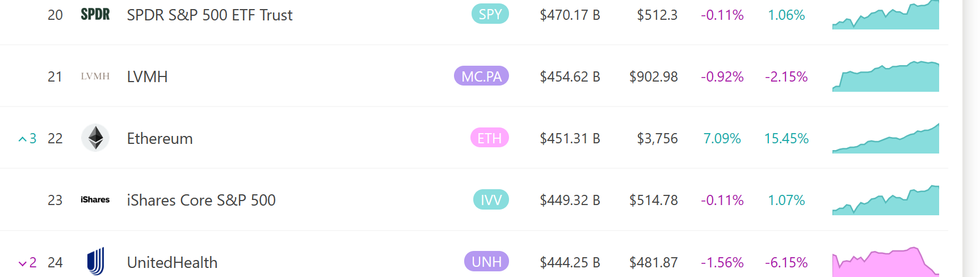The height and width of the screenshot is (277, 980).
Task: Open the Ethereum asset page
Action: point(159,139)
